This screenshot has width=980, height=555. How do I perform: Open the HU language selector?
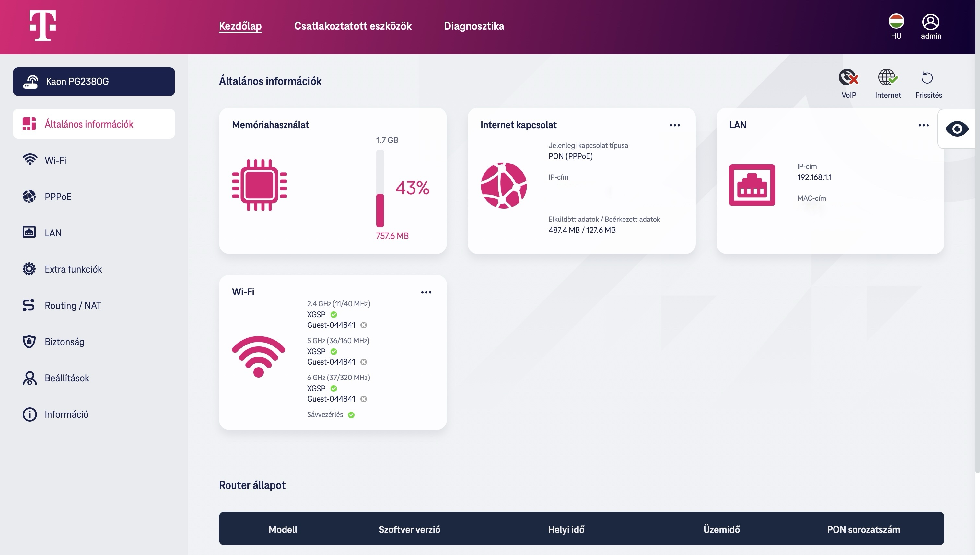tap(896, 22)
